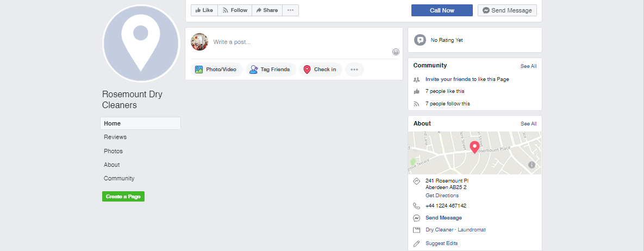Click the directions diamond icon
This screenshot has height=251, width=644.
pos(416,181)
